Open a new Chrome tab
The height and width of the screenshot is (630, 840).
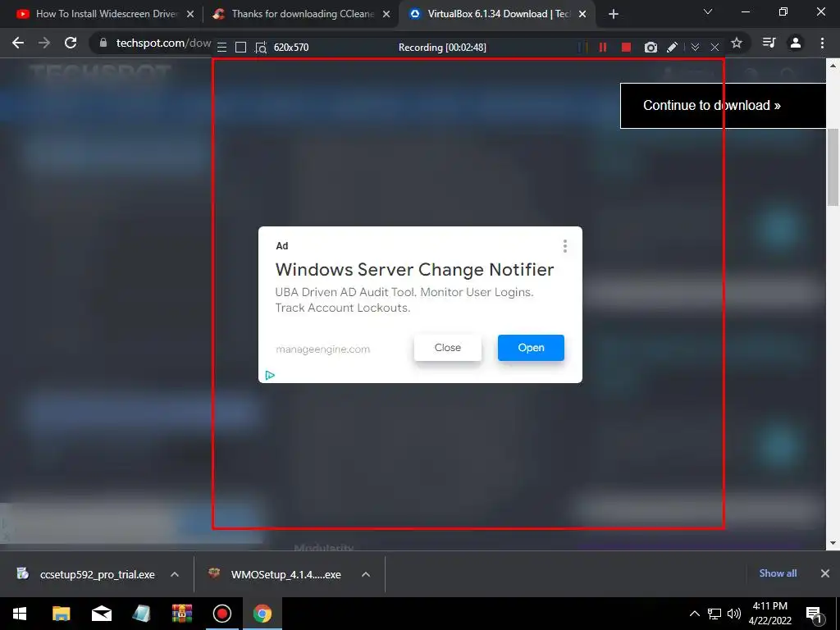pos(614,15)
